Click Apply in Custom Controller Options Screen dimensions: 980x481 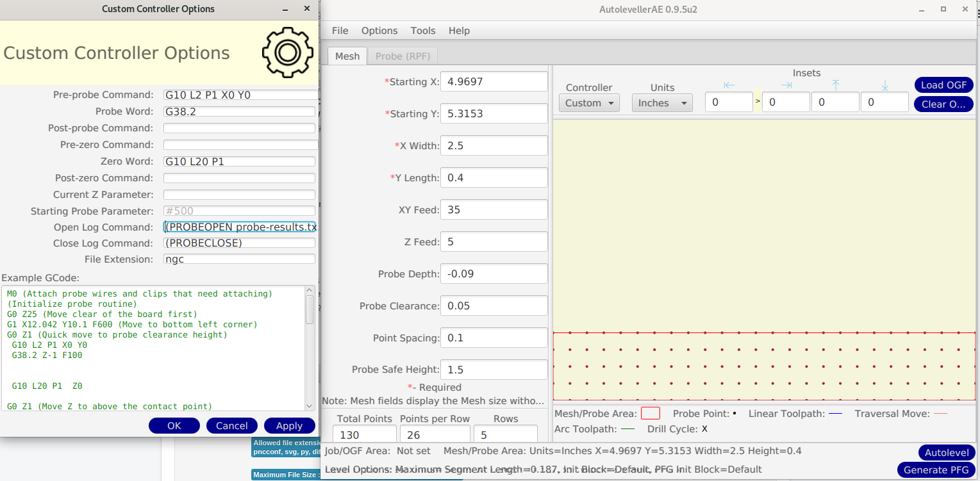click(289, 426)
